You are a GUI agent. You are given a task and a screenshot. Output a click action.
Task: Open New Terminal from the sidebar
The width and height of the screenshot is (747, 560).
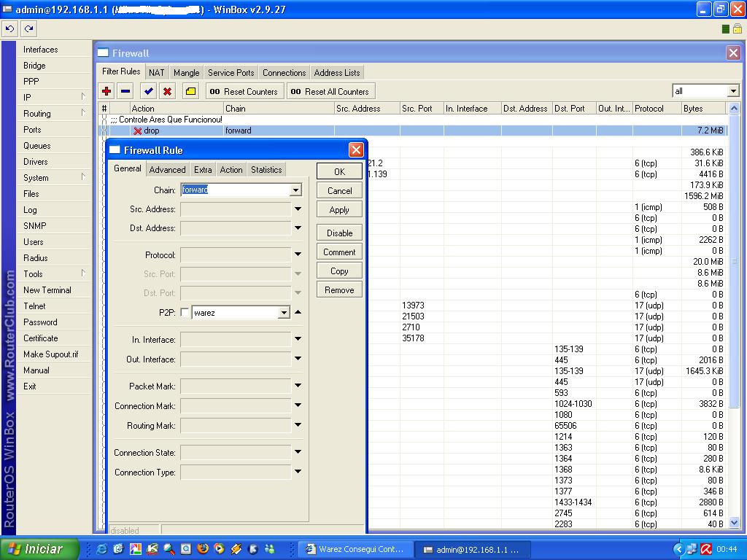[x=54, y=290]
